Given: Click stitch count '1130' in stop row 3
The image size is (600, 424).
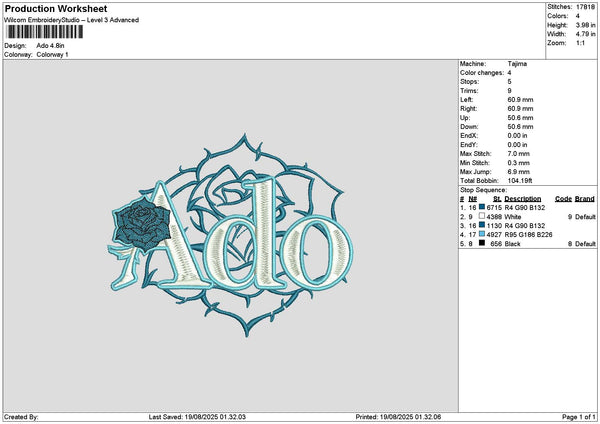Looking at the screenshot, I should 494,225.
